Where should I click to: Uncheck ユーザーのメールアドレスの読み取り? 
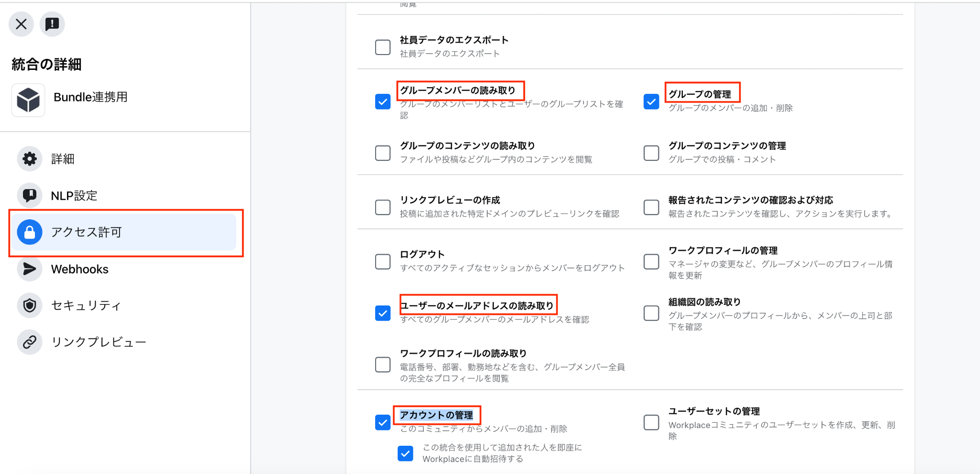click(383, 313)
